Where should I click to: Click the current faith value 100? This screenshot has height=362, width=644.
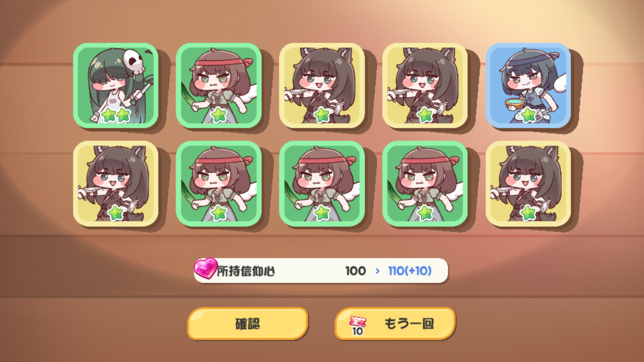355,271
